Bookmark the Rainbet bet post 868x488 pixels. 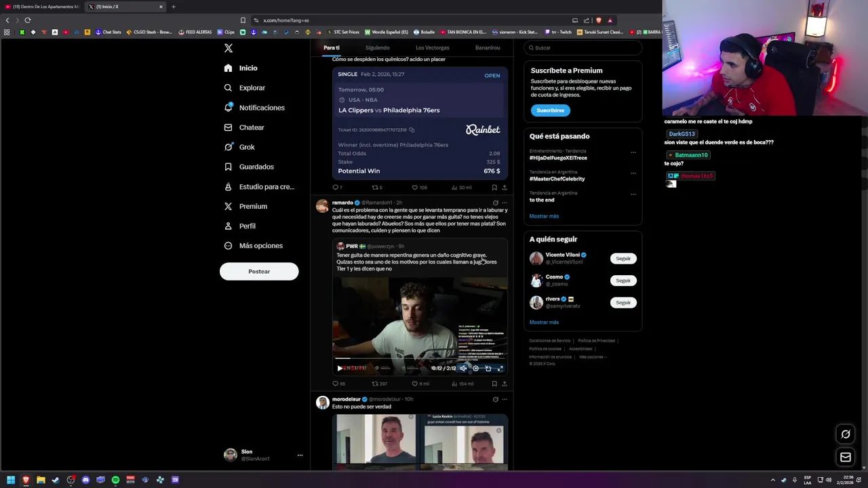494,188
